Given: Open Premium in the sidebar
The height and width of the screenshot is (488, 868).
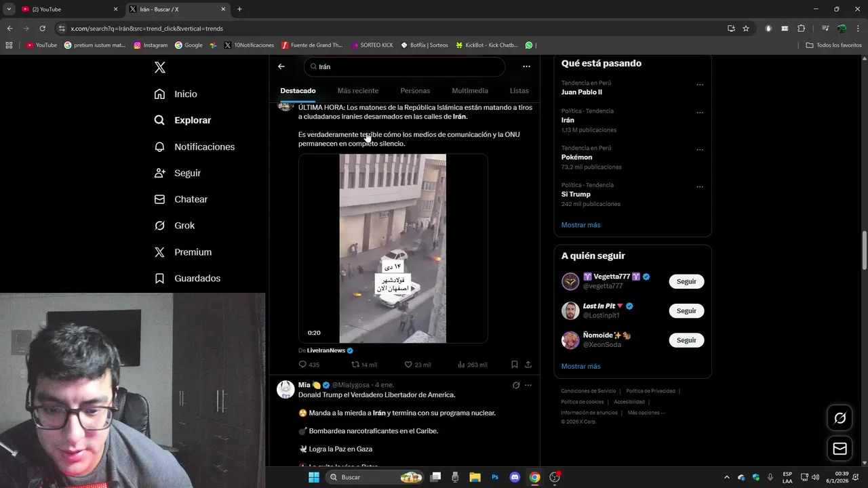Looking at the screenshot, I should point(182,252).
